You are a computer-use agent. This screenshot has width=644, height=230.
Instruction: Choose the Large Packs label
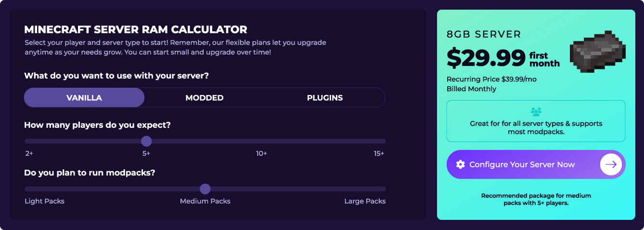pyautogui.click(x=365, y=201)
